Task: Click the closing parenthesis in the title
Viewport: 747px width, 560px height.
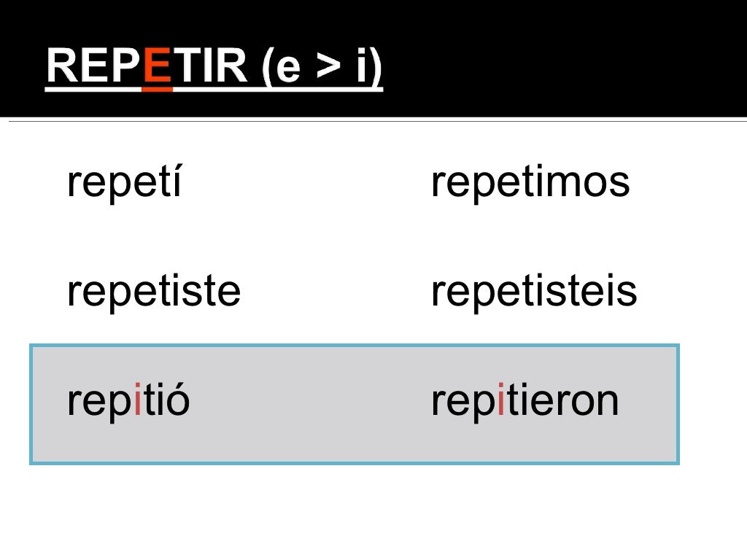Action: (375, 68)
